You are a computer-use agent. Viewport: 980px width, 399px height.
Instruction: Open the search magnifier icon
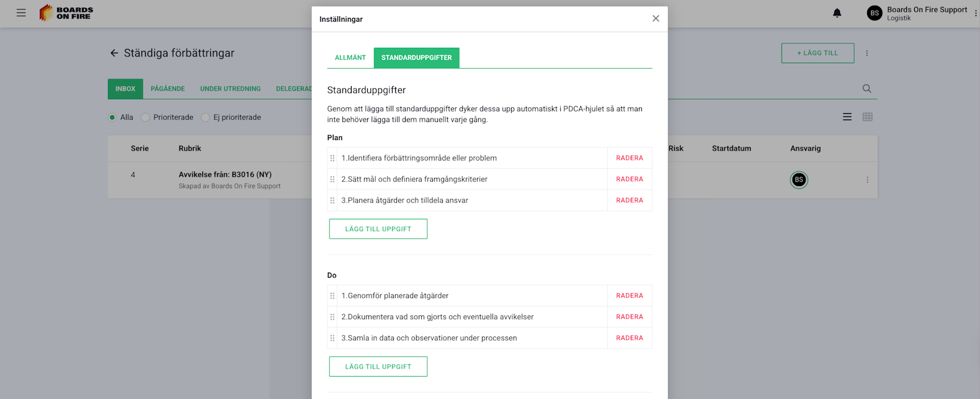[x=866, y=89]
